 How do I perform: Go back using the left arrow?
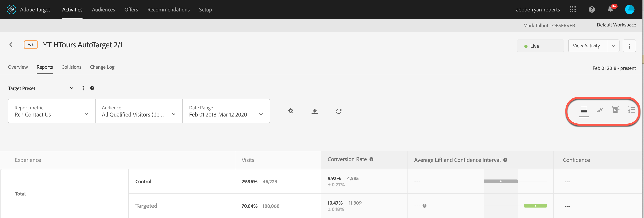(11, 44)
